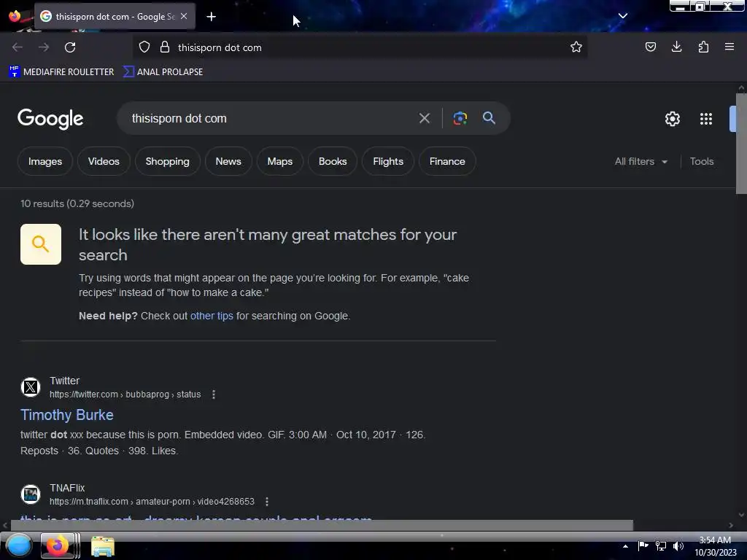Viewport: 747px width, 560px height.
Task: Switch to the Shopping results filter
Action: click(x=167, y=161)
